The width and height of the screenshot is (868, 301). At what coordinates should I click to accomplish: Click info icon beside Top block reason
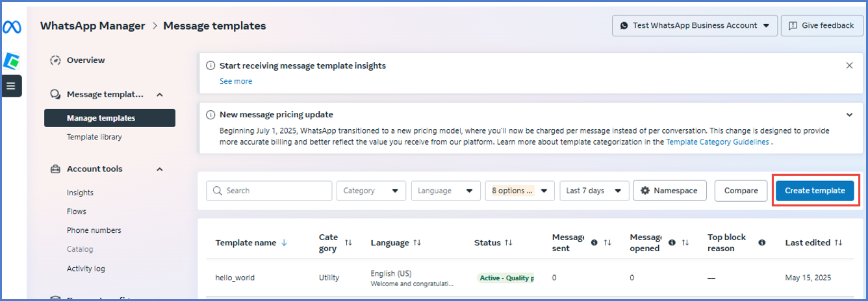[762, 243]
